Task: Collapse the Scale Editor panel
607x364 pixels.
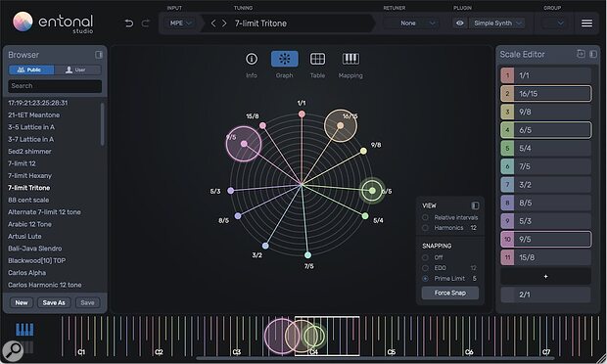Action: [x=593, y=54]
